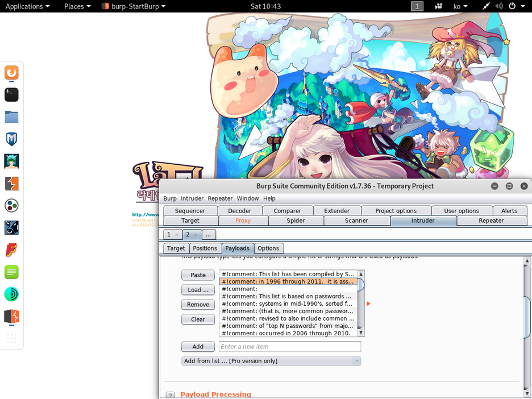The image size is (532, 399).
Task: Click the Load ... button
Action: 198,290
